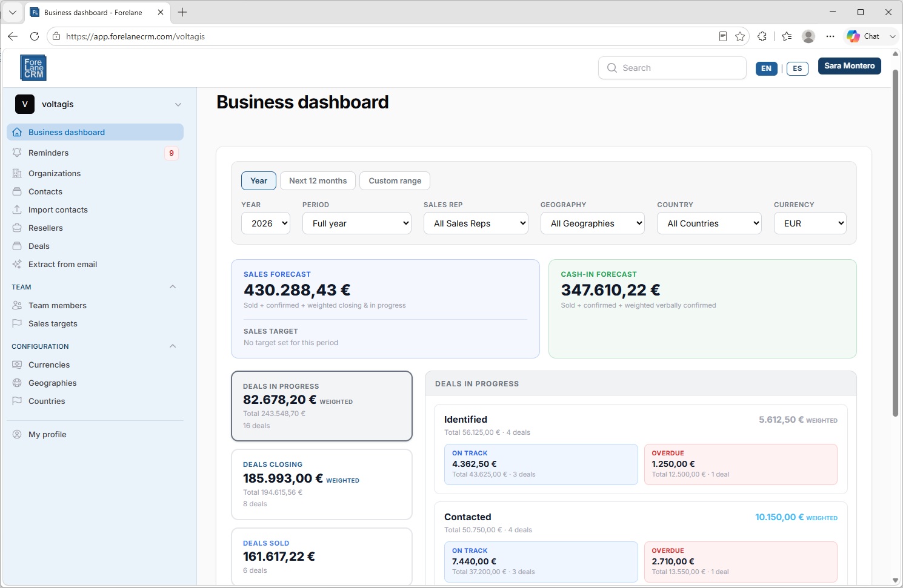Select the Deals in progress summary card
This screenshot has width=903, height=588.
(x=322, y=406)
